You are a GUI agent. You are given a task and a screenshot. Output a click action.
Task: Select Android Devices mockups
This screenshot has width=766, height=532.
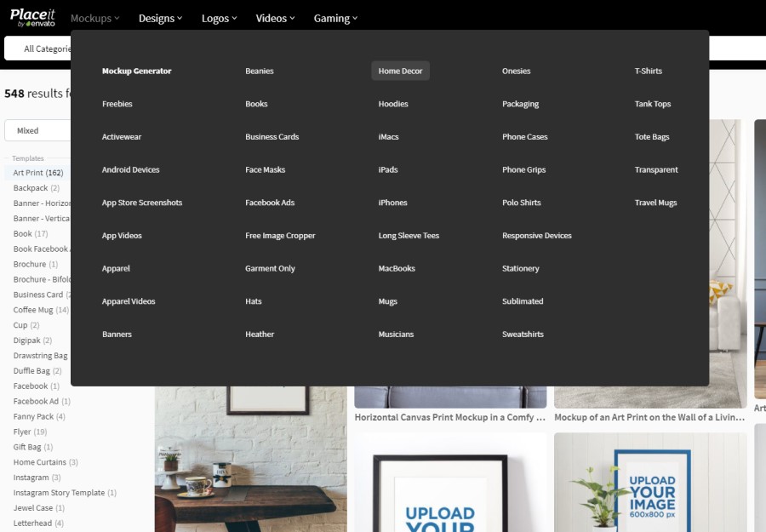[x=131, y=169]
